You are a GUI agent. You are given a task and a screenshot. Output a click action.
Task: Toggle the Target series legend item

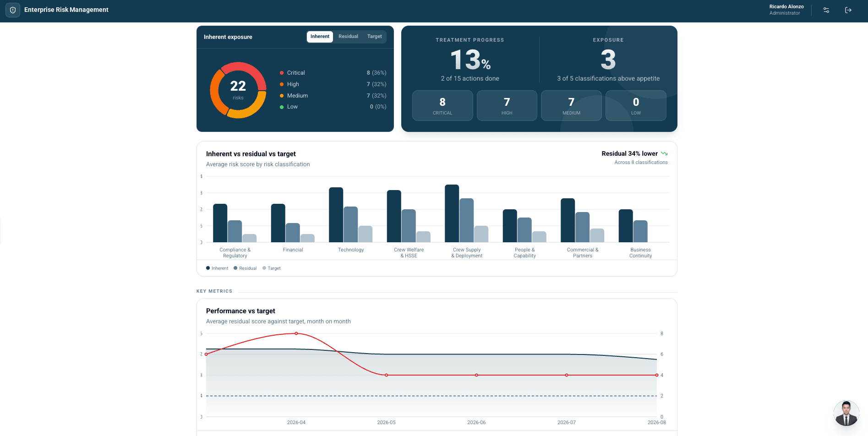pos(272,268)
